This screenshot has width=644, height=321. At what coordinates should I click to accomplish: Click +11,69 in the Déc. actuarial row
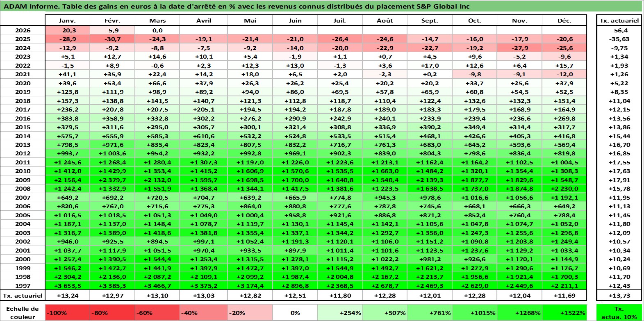coord(564,296)
